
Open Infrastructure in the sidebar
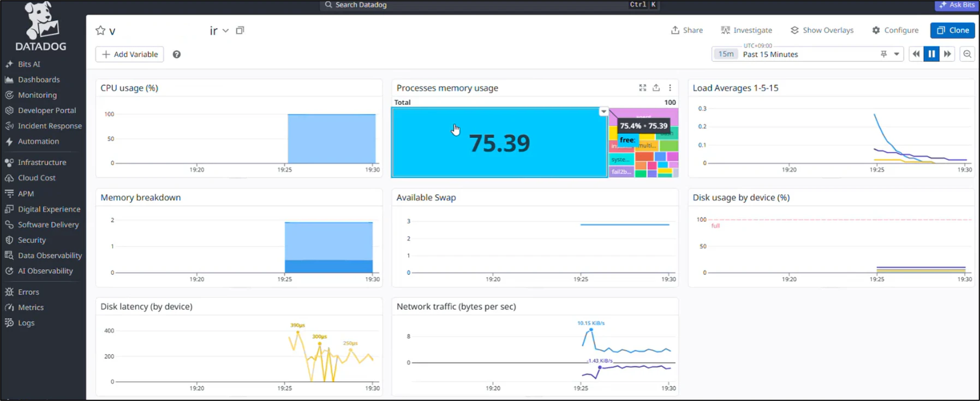click(42, 162)
